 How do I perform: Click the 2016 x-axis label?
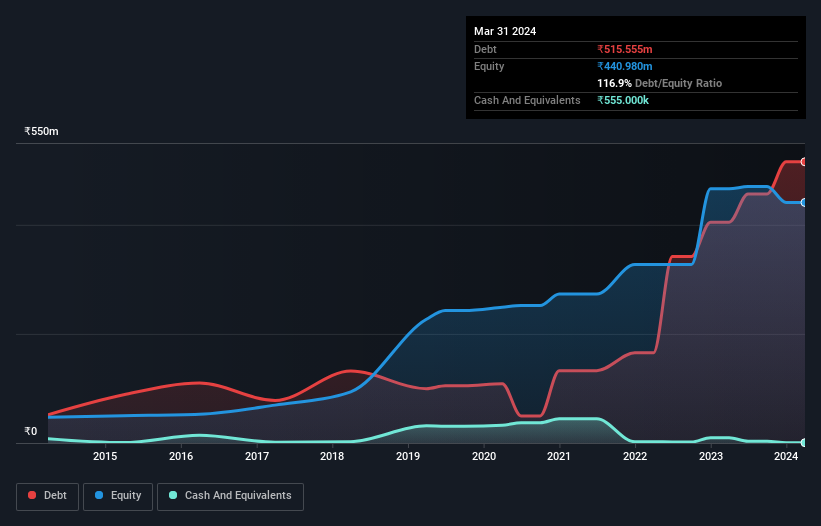tap(181, 456)
